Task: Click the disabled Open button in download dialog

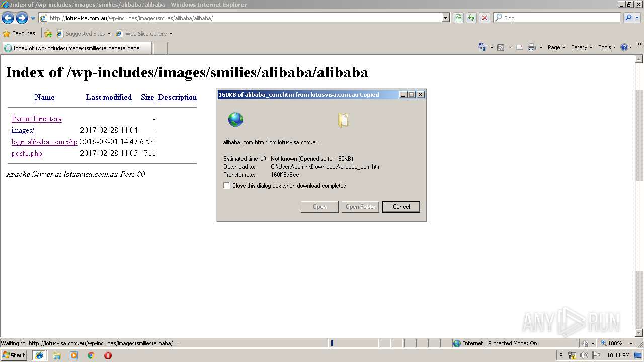Action: pyautogui.click(x=319, y=207)
